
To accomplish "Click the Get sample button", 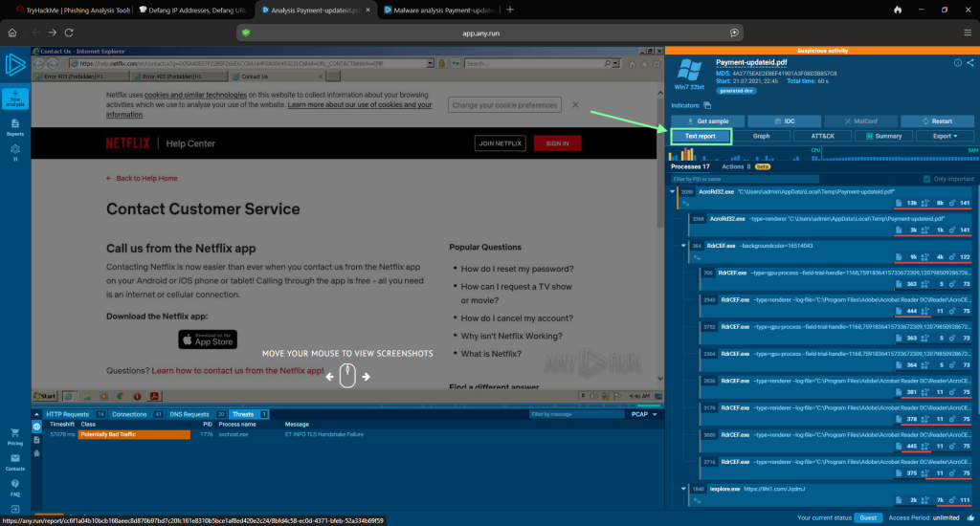I will 706,121.
